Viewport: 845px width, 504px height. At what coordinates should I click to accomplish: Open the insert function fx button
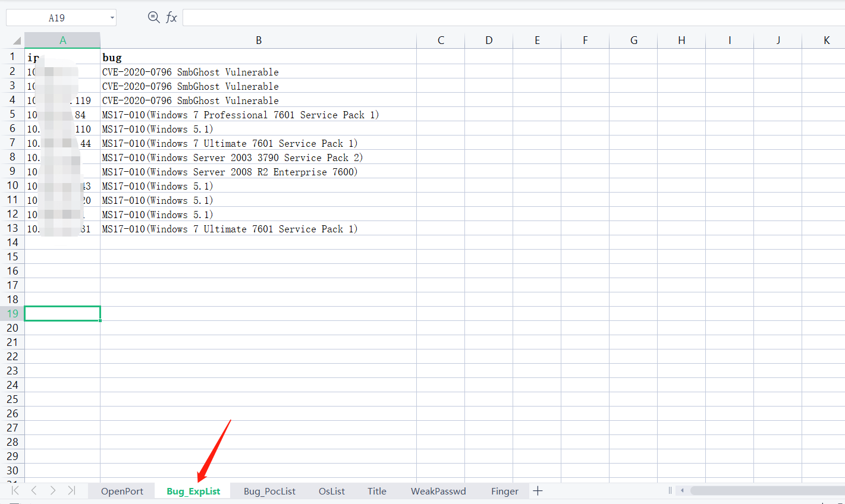(x=171, y=17)
